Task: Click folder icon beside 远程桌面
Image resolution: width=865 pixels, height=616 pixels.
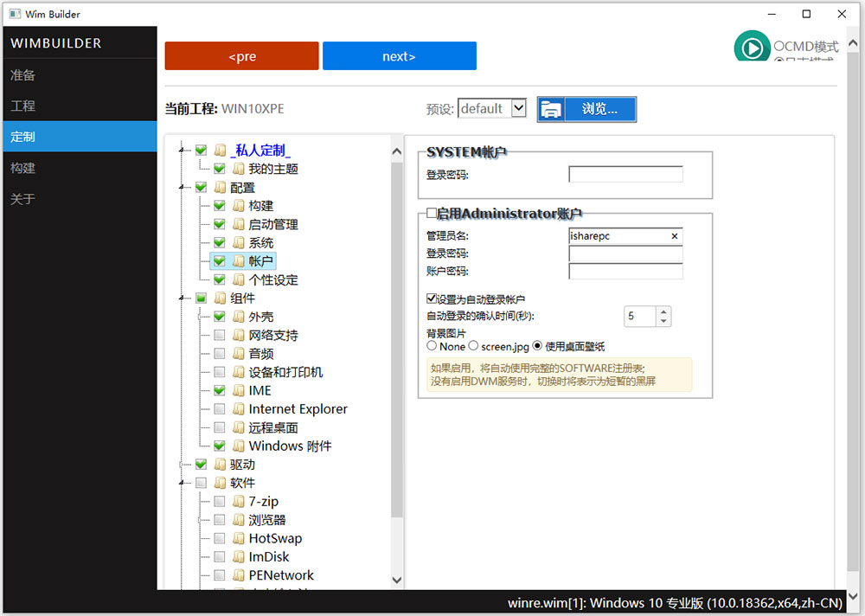Action: (239, 427)
